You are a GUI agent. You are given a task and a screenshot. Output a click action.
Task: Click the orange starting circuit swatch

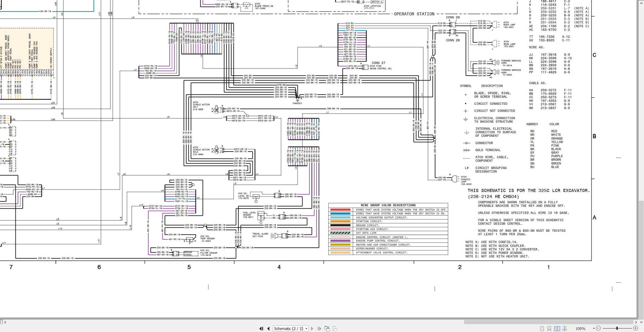(x=340, y=221)
